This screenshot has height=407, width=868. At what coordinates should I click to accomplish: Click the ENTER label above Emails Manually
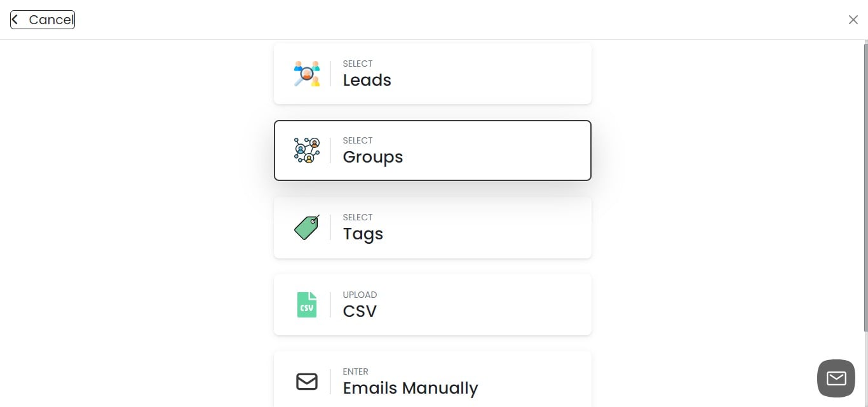pyautogui.click(x=355, y=371)
